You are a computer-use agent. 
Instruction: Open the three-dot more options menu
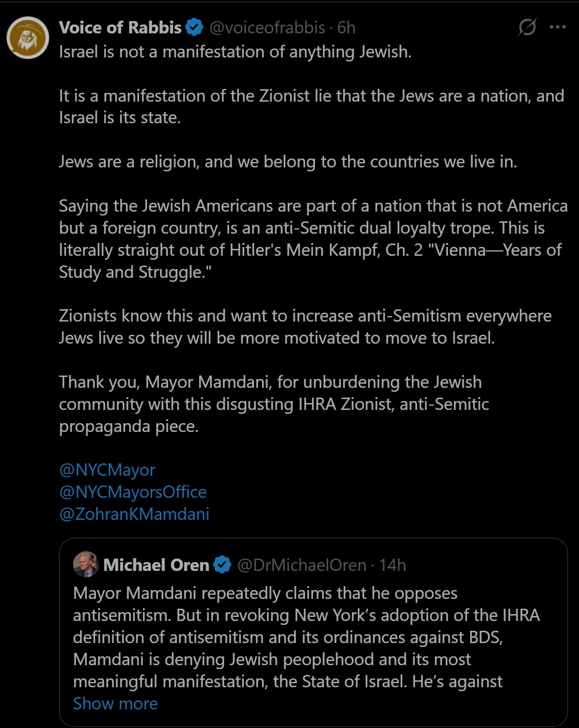click(x=558, y=27)
